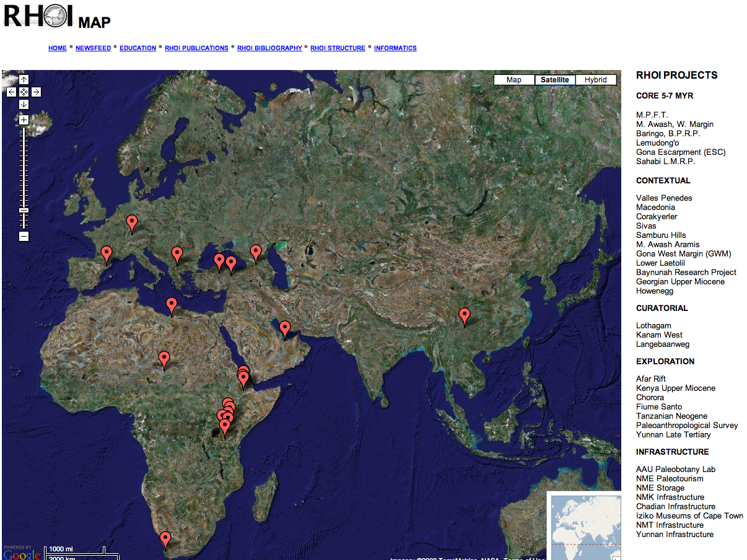Click the Google logo on the map

pyautogui.click(x=22, y=554)
